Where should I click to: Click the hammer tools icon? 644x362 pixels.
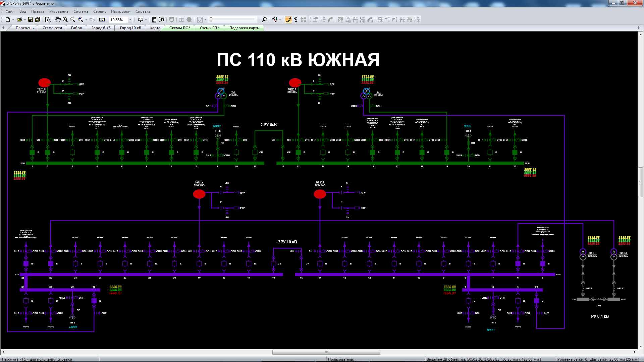tap(275, 20)
